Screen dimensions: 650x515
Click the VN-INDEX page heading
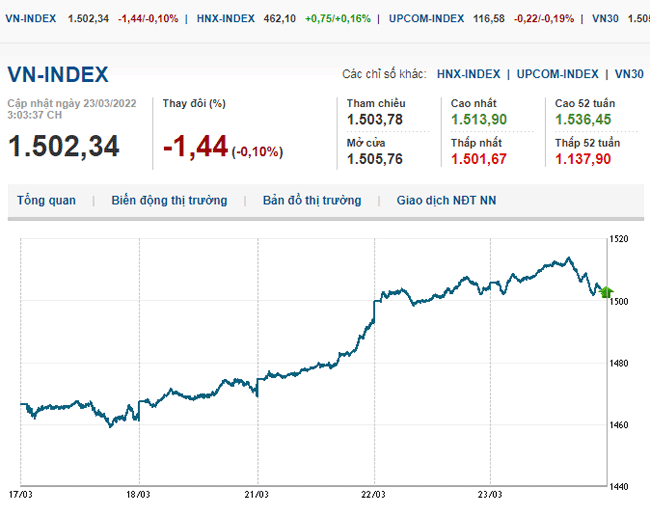(57, 75)
